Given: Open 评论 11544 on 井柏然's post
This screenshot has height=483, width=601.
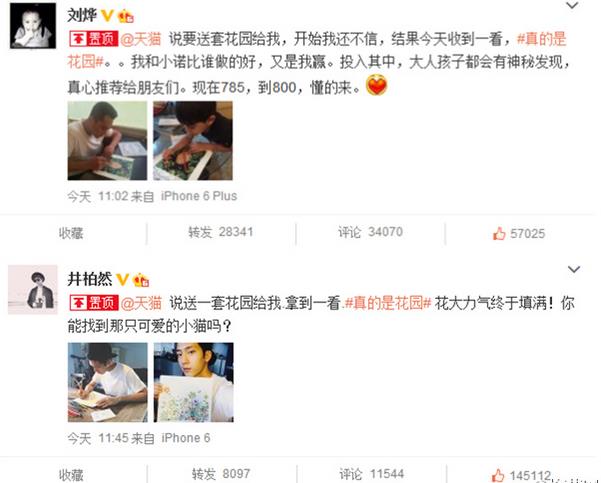Looking at the screenshot, I should click(371, 474).
